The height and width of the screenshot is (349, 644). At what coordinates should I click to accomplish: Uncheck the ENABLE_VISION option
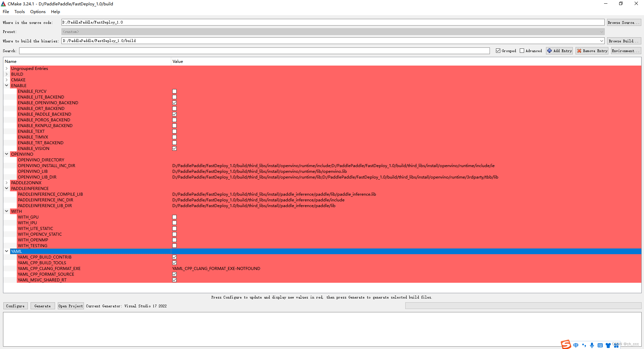click(x=174, y=149)
